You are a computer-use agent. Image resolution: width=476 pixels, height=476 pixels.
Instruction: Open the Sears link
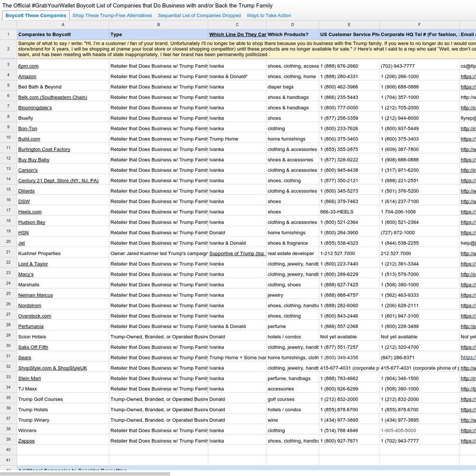click(25, 357)
